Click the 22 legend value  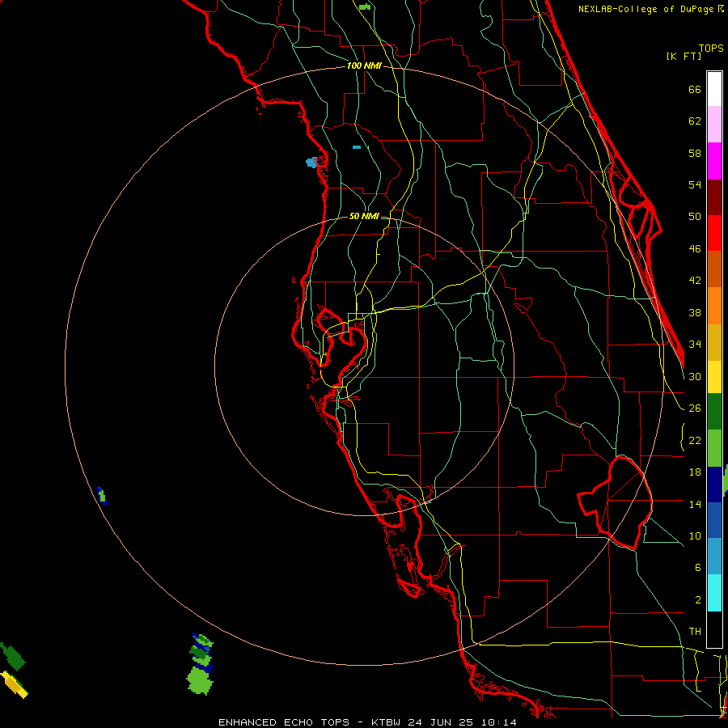[x=695, y=440]
